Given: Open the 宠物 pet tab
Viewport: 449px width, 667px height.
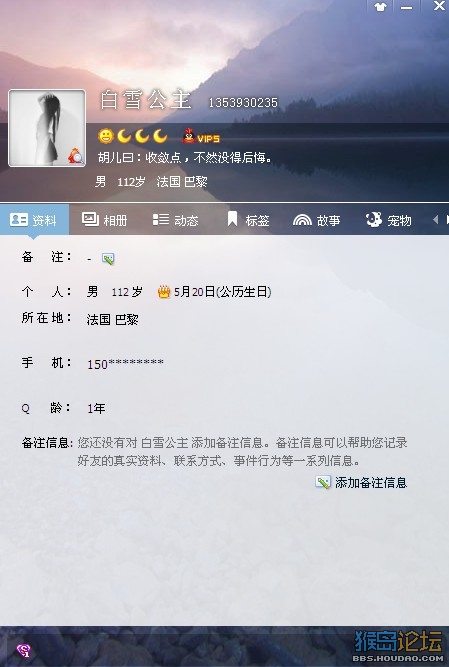Looking at the screenshot, I should (389, 220).
